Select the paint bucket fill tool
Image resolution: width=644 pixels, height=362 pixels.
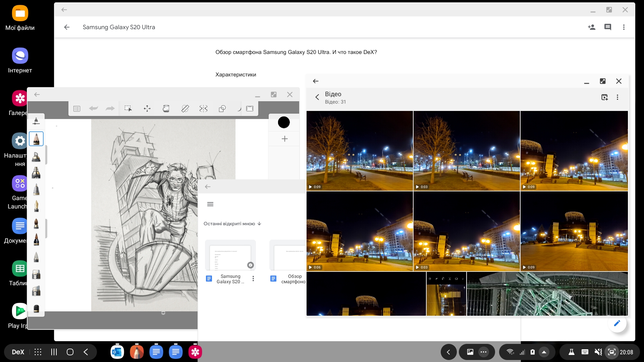pos(166,108)
